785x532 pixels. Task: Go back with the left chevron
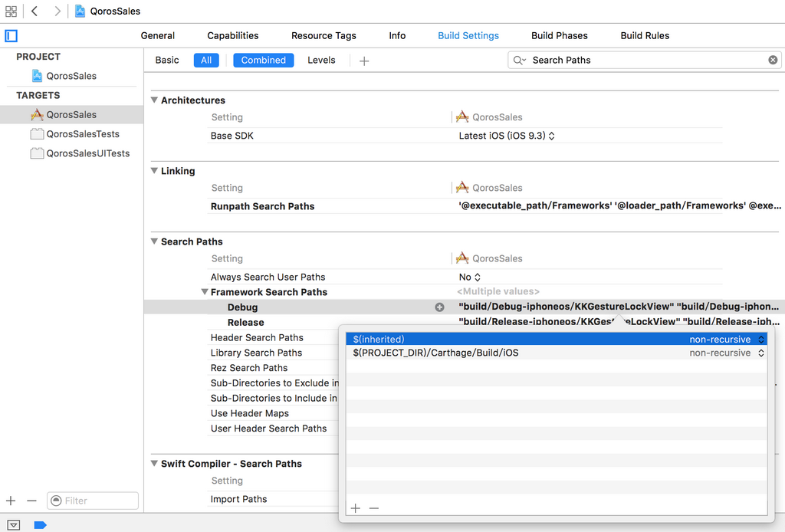(x=34, y=11)
